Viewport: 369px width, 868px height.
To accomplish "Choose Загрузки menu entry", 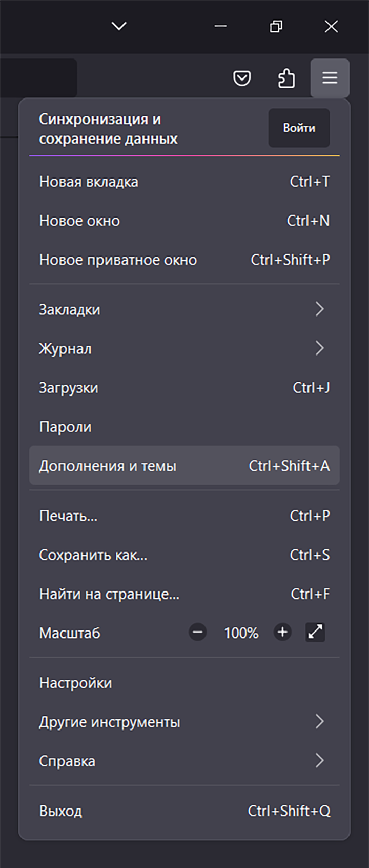I will pos(184,388).
